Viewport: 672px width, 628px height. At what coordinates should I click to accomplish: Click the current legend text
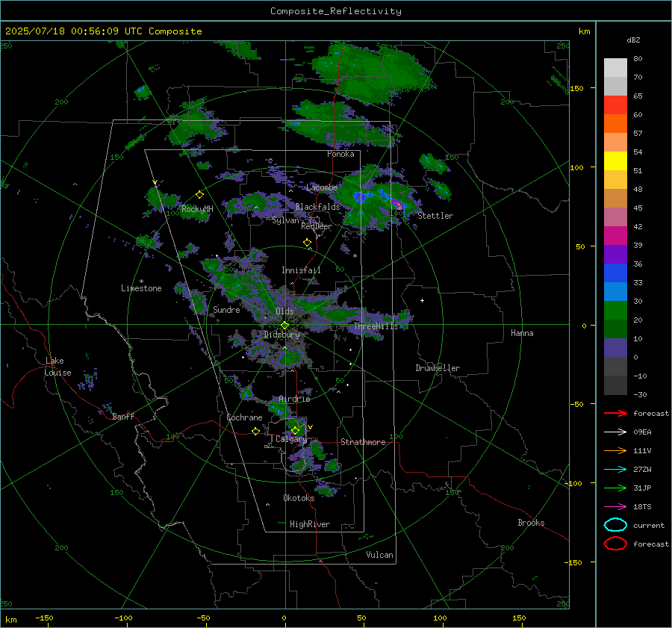649,526
